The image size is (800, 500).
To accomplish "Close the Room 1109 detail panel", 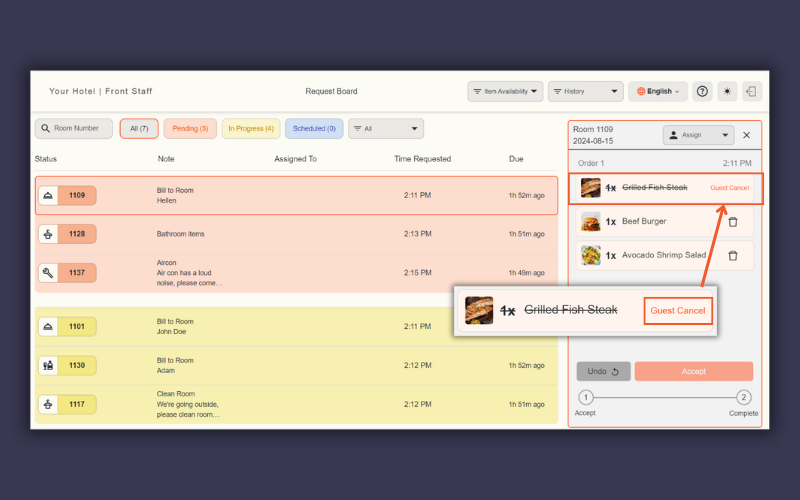I will tap(746, 135).
